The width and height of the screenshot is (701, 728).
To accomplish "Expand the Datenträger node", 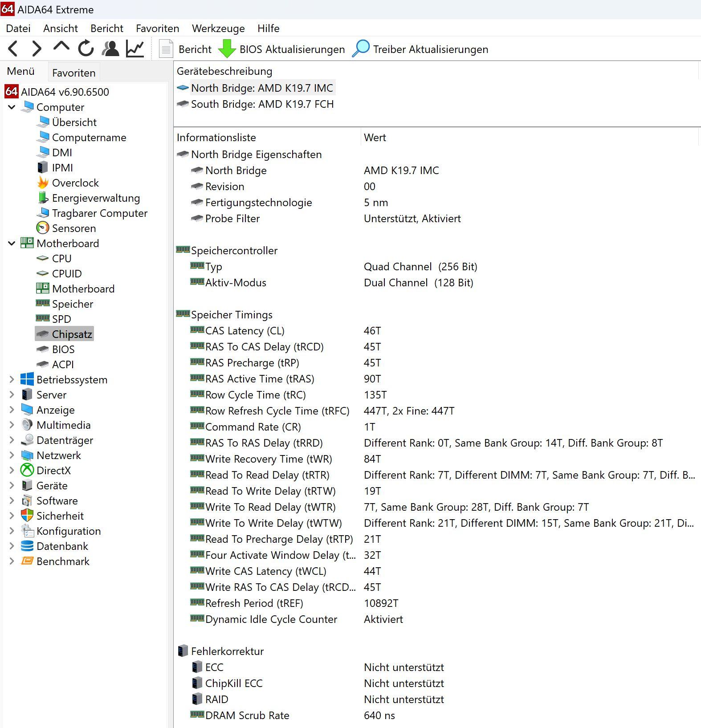I will [12, 440].
